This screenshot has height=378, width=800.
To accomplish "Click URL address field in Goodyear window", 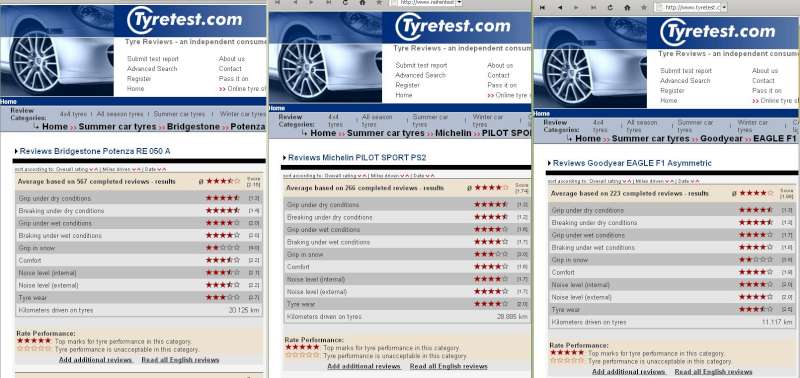I will pos(687,8).
